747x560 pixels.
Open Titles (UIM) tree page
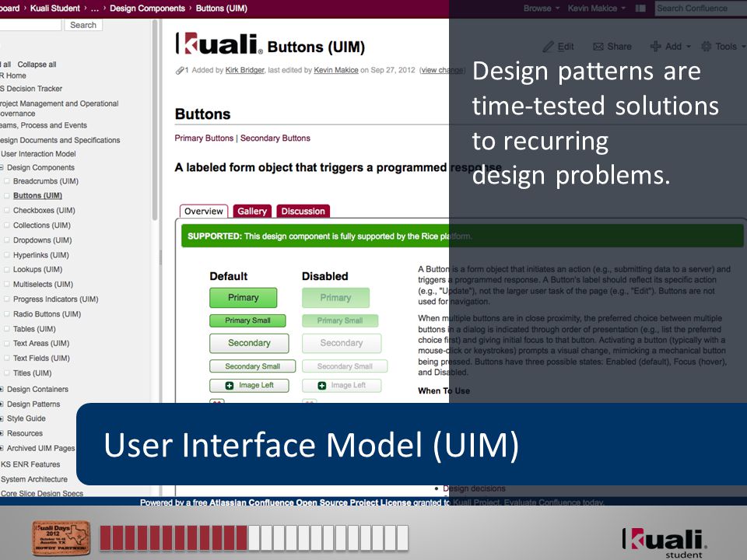[33, 373]
